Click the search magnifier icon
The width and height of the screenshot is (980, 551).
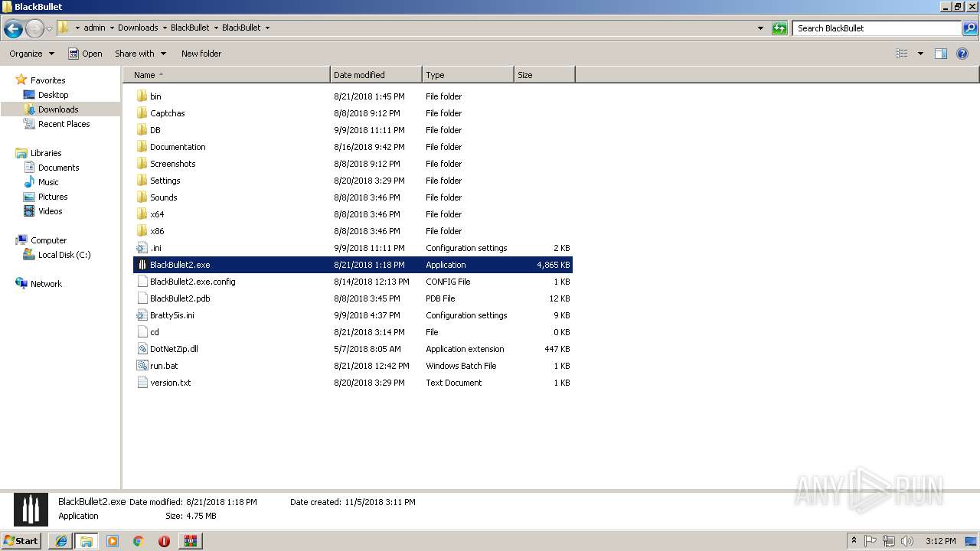[970, 28]
